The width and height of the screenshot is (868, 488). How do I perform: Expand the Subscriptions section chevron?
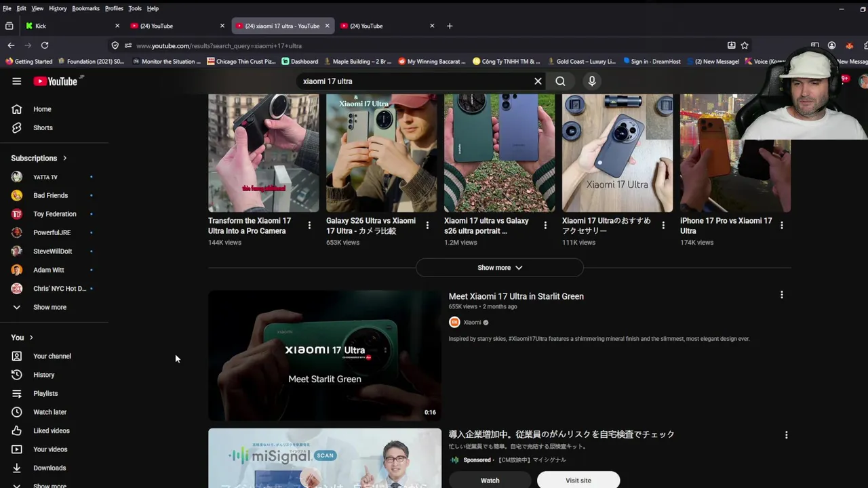coord(65,158)
